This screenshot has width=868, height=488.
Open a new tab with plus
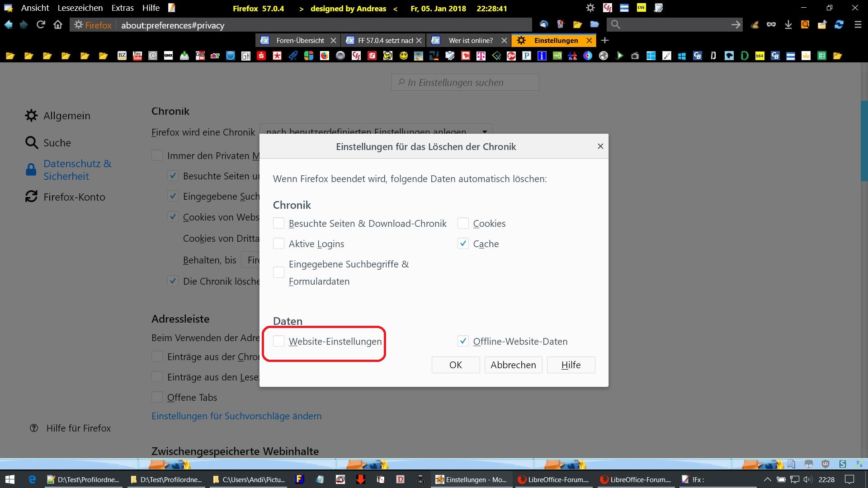coord(605,40)
